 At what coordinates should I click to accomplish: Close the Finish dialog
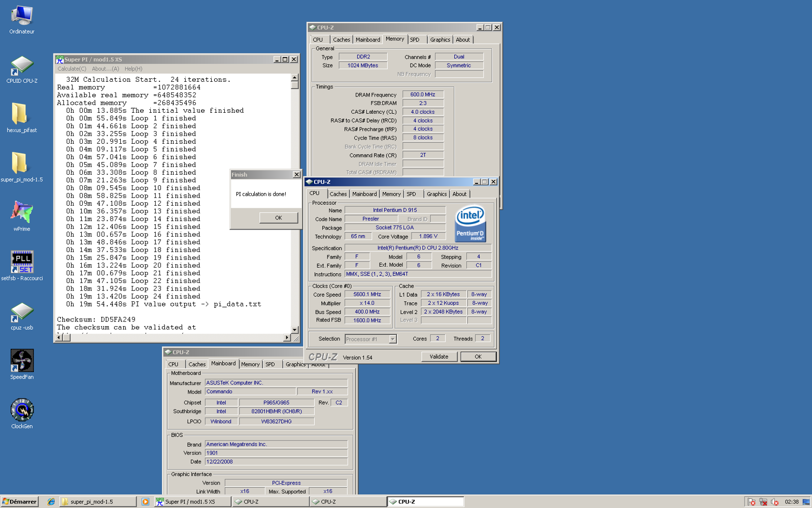point(297,174)
